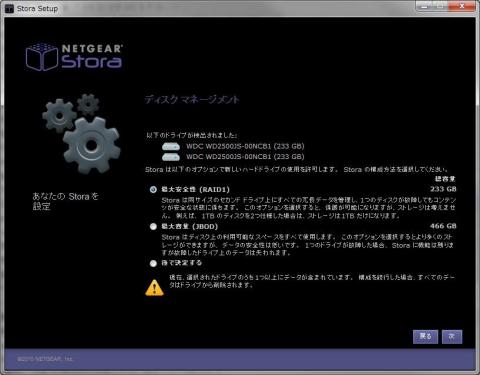
Task: Select the JBOD maximum capacity option
Action: click(x=153, y=227)
